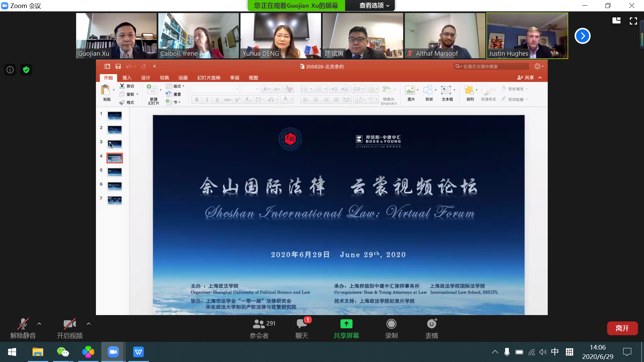Screen dimensions: 644x362
Task: Start recording with the Record icon
Action: [391, 324]
